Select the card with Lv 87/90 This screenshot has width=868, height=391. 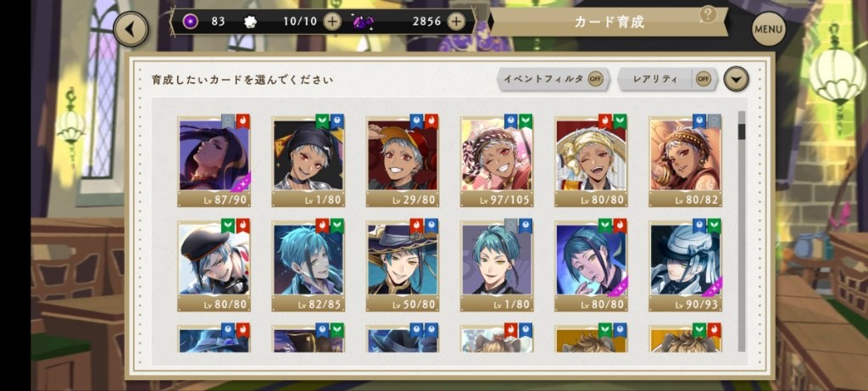pyautogui.click(x=214, y=161)
